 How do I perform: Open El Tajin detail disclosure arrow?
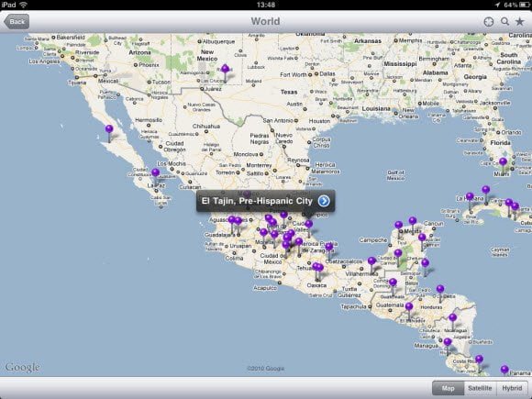coord(324,201)
